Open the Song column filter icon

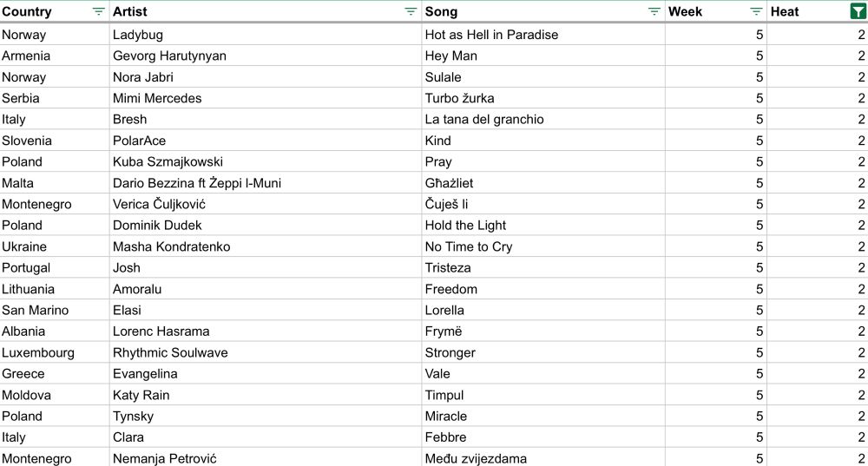point(654,11)
